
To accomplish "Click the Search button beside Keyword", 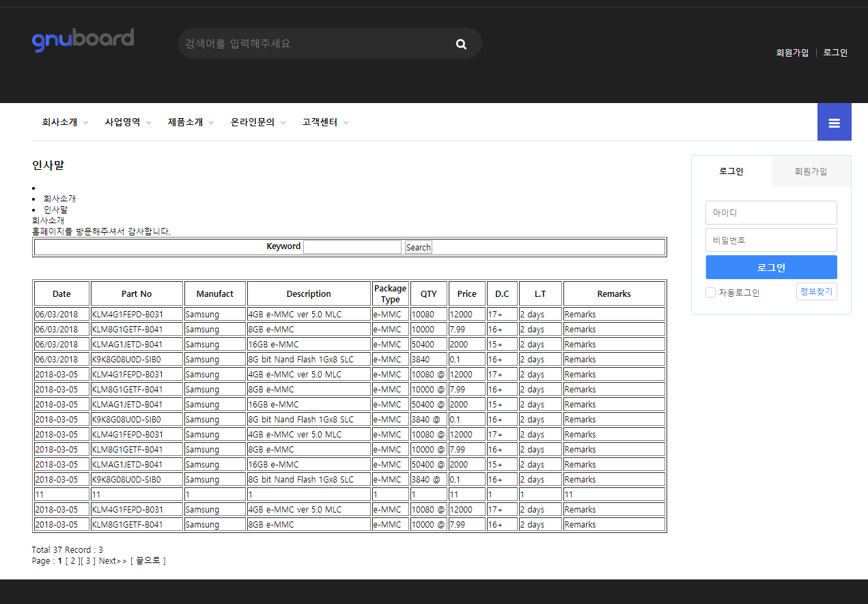I will click(x=418, y=247).
